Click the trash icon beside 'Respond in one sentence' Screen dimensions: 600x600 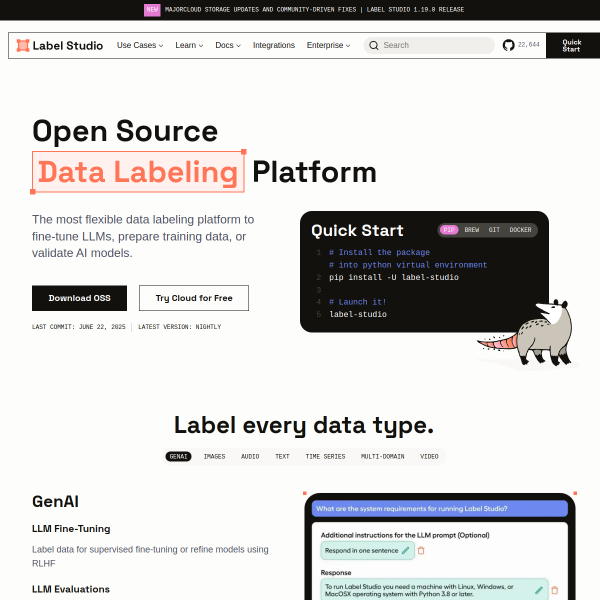tap(421, 550)
